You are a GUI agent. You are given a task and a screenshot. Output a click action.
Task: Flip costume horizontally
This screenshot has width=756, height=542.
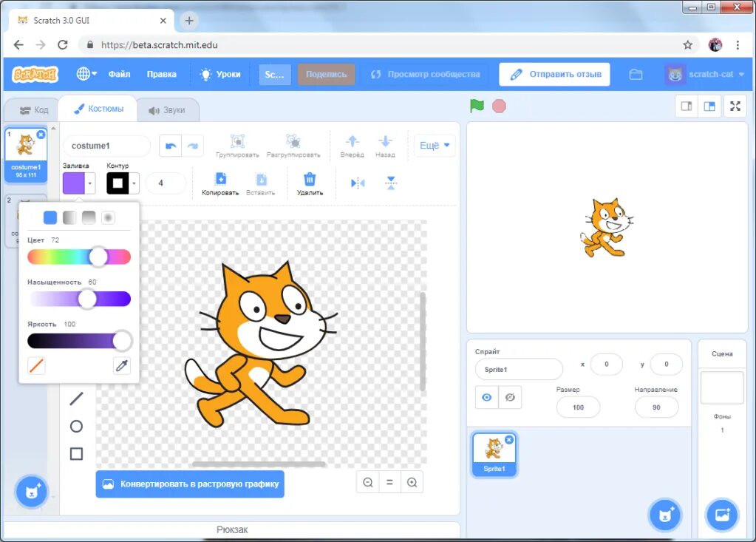[x=358, y=183]
